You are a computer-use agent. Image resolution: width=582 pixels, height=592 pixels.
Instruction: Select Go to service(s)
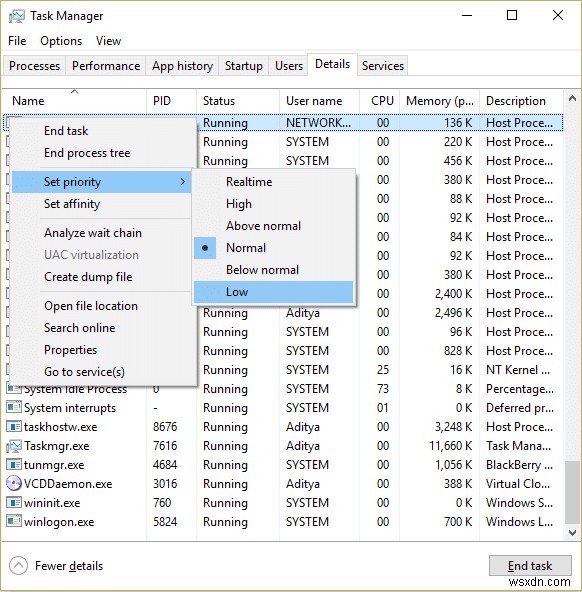pyautogui.click(x=102, y=372)
